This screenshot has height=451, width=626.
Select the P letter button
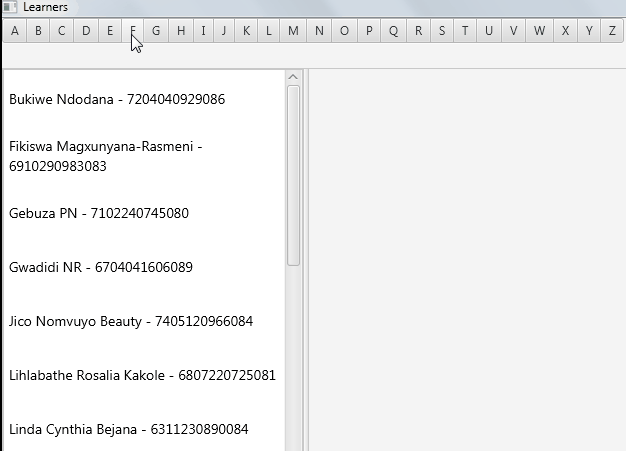369,31
